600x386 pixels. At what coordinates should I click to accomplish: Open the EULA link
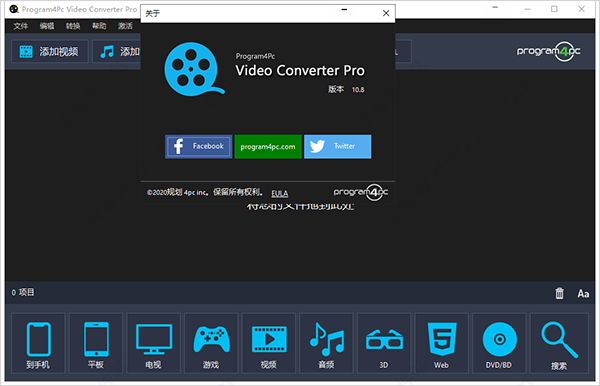point(280,193)
